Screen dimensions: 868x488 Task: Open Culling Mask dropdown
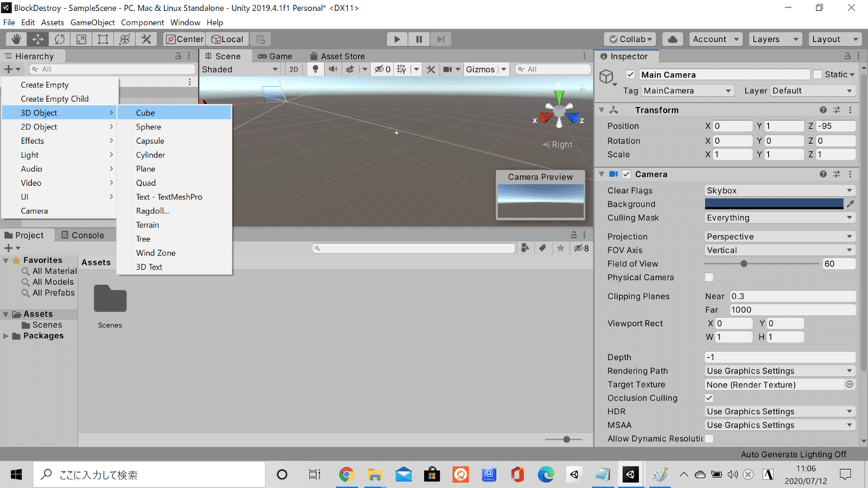(x=780, y=218)
